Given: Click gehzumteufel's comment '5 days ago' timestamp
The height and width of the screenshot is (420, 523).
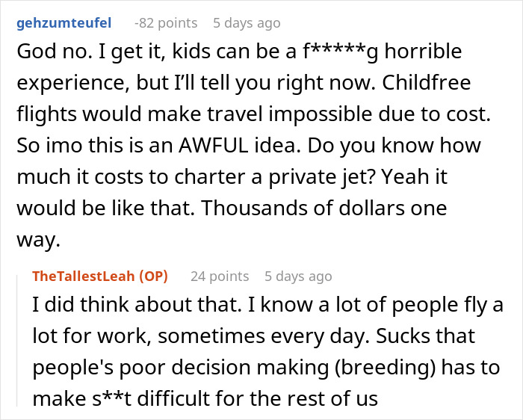Looking at the screenshot, I should [x=247, y=23].
